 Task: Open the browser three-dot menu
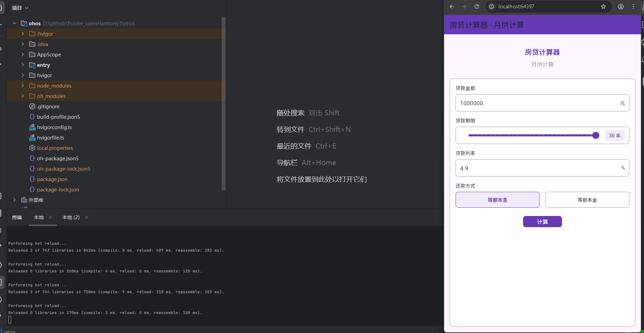633,7
